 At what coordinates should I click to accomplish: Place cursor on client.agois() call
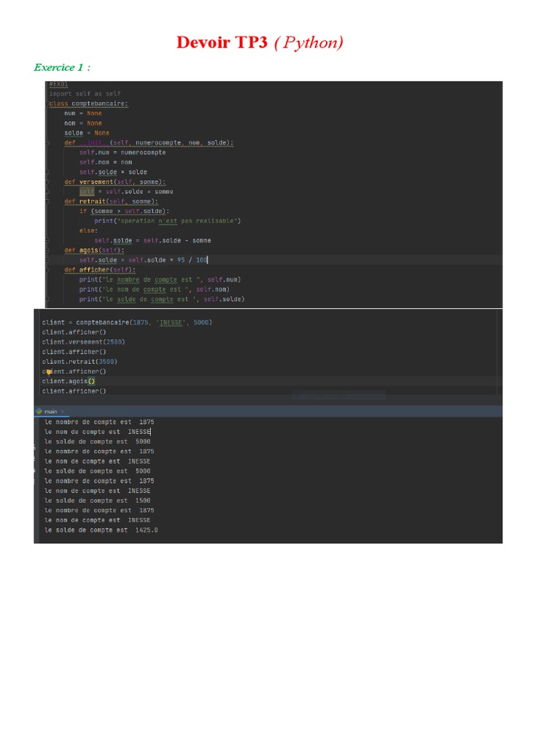tap(69, 382)
